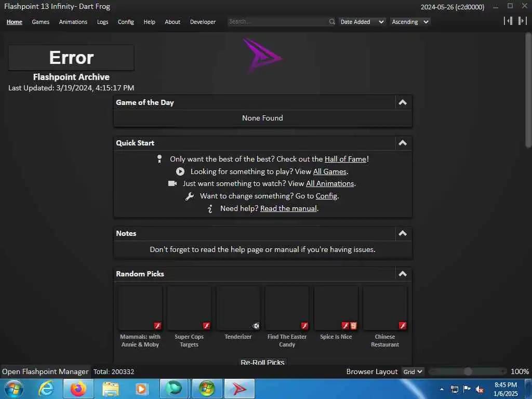Click the '100%' zoom value text
Screen dimensions: 532x399
pos(520,371)
